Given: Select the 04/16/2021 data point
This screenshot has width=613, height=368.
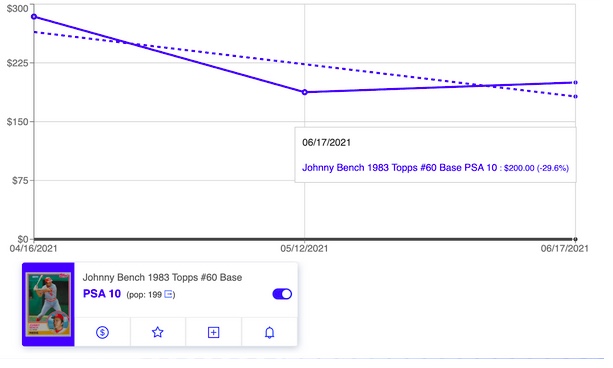Looking at the screenshot, I should click(x=34, y=17).
